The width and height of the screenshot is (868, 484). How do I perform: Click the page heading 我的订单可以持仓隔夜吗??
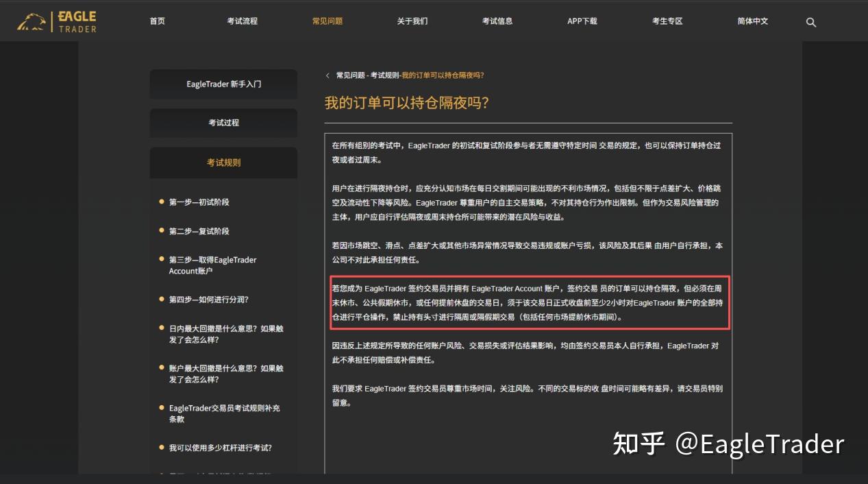point(407,104)
